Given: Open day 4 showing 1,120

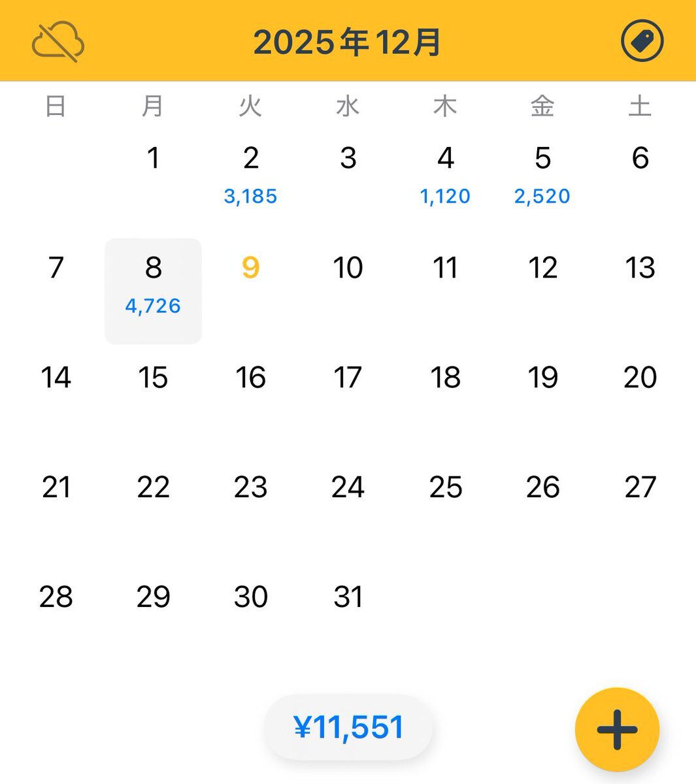Looking at the screenshot, I should pyautogui.click(x=445, y=175).
